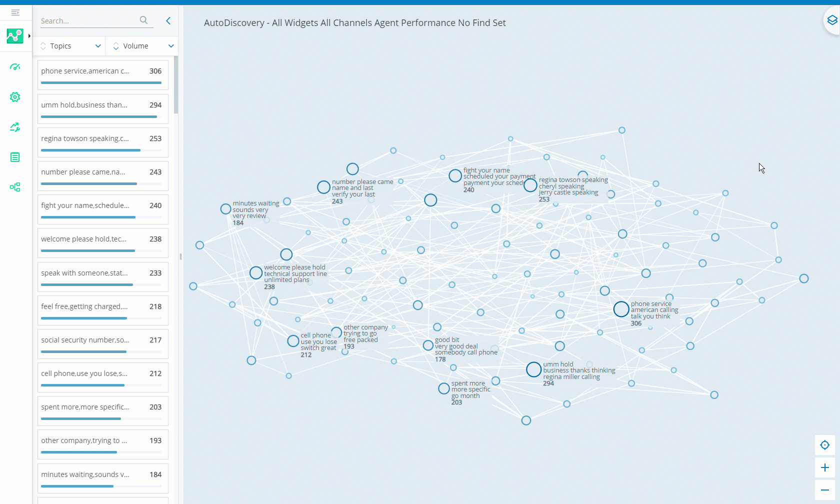Click the 'regina towson speaking' 253 node

click(530, 185)
